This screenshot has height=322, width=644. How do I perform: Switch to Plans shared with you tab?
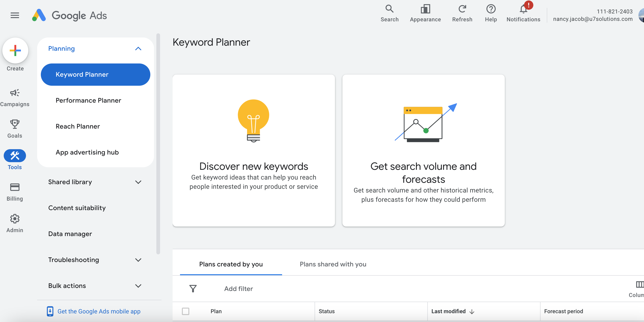(x=333, y=264)
